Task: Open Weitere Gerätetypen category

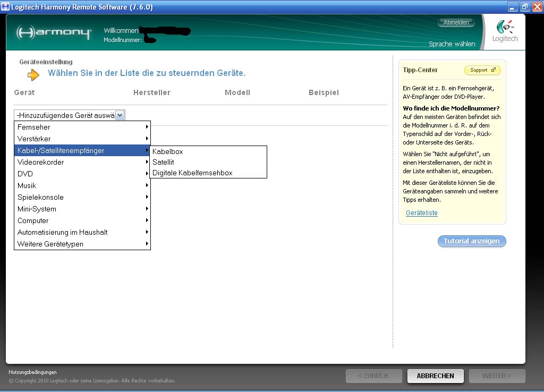Action: [82, 244]
